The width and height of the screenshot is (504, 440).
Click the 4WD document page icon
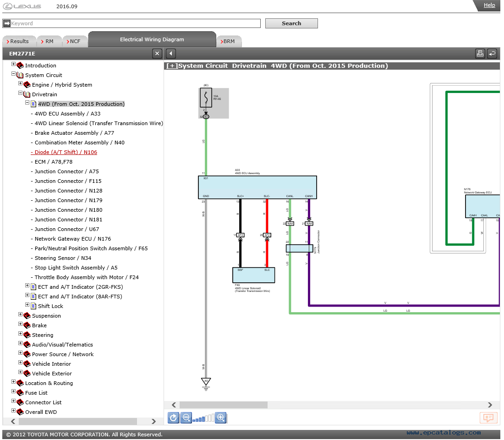point(33,104)
